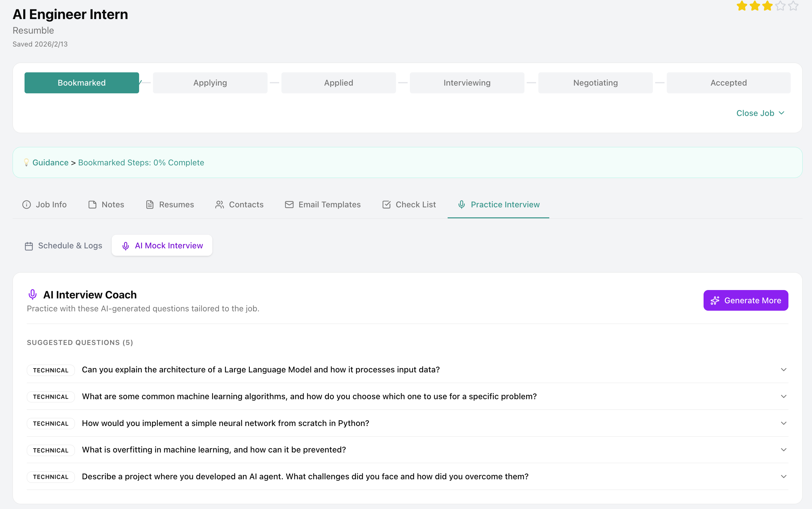This screenshot has width=812, height=509.
Task: Open the Practice Interview tab
Action: pyautogui.click(x=498, y=205)
